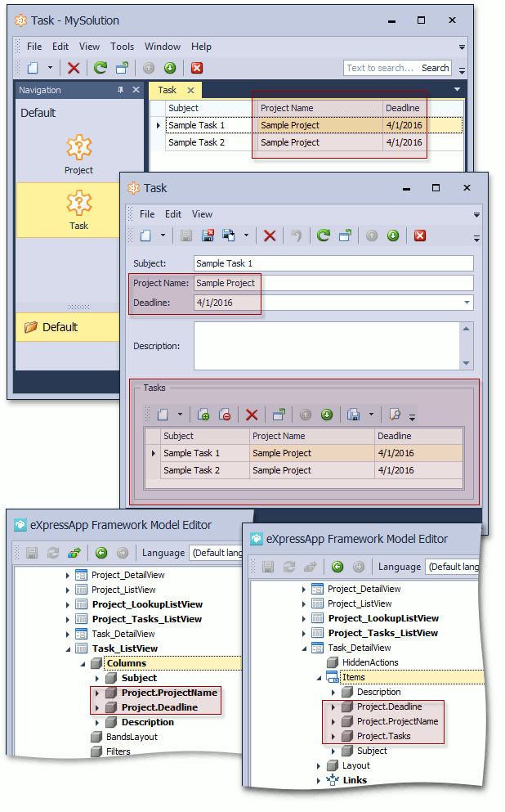The width and height of the screenshot is (505, 812).
Task: Select Project_LookupListView in right Model Editor
Action: point(383,618)
